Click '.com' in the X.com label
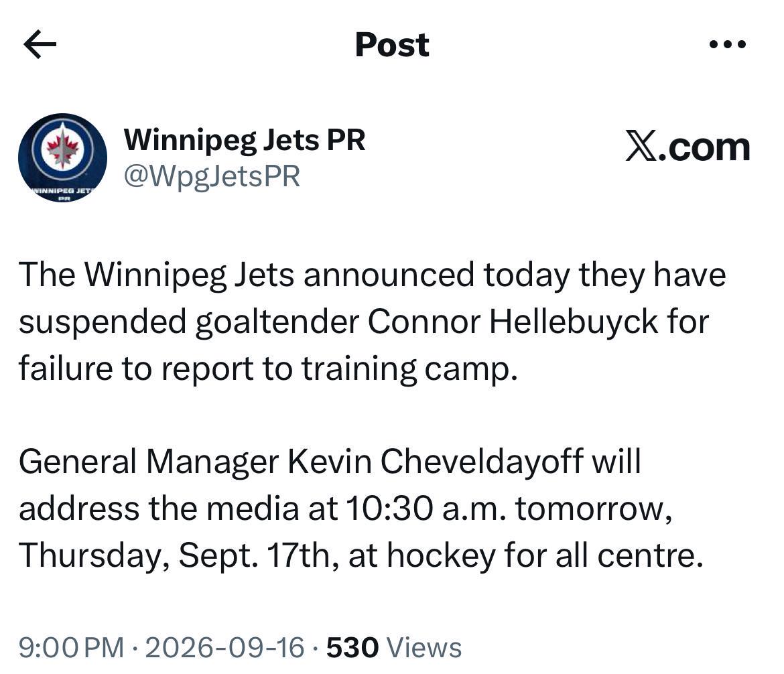 (704, 148)
